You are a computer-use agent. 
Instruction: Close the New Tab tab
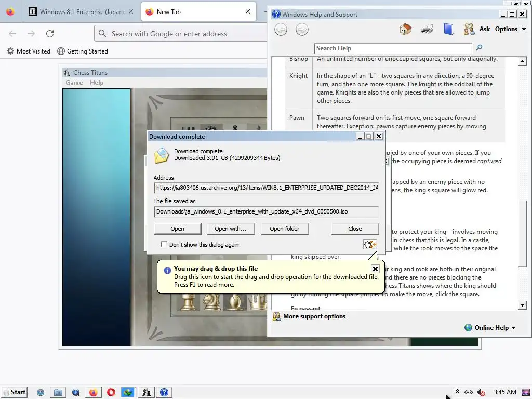(x=248, y=11)
